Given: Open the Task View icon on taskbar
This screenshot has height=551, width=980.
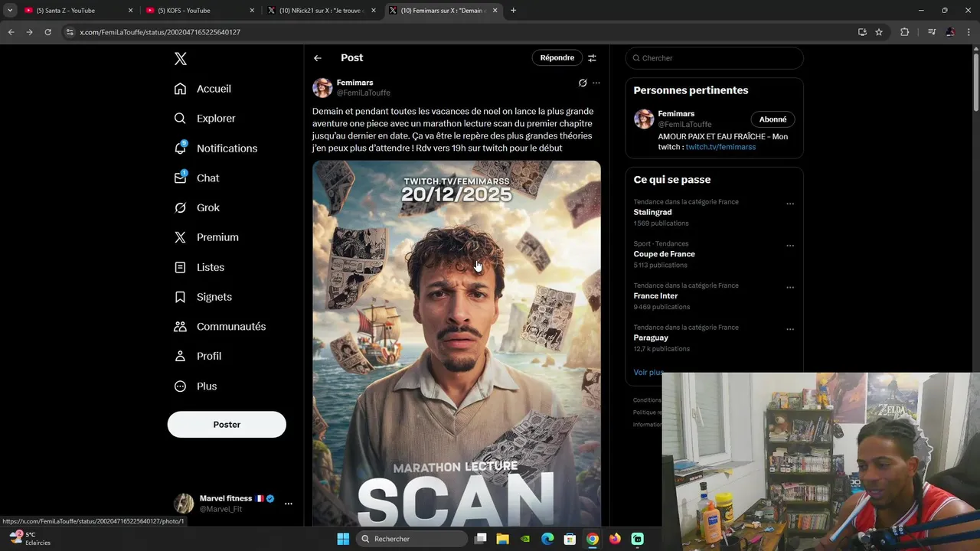Looking at the screenshot, I should coord(481,539).
